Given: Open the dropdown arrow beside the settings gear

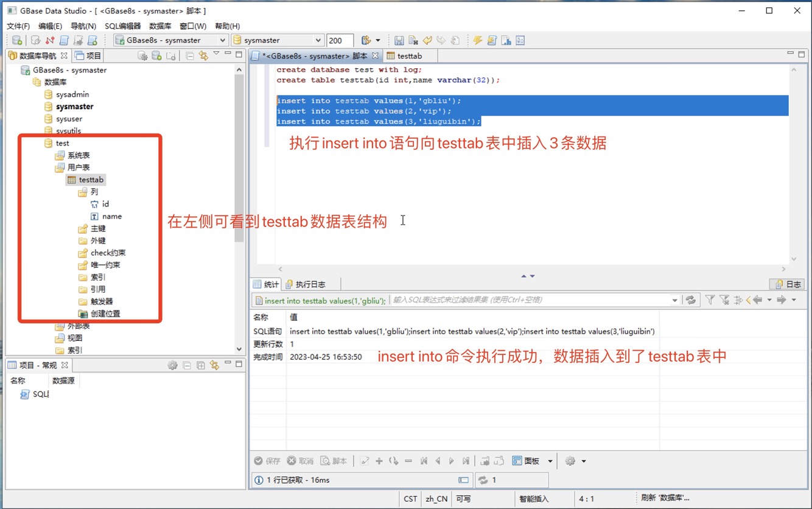Looking at the screenshot, I should [x=584, y=461].
